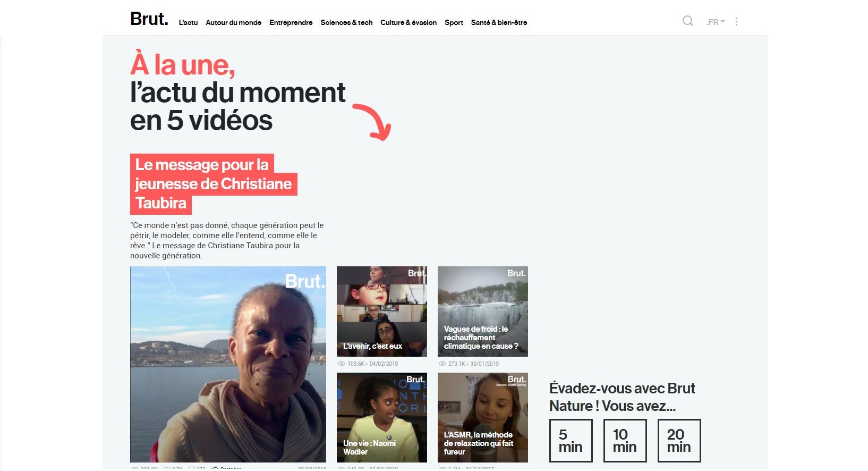The image size is (868, 471).
Task: Open Santé & bien-être section
Action: pos(499,22)
